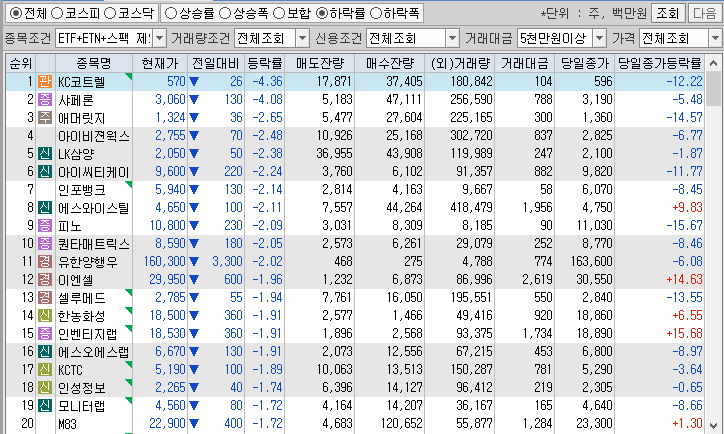Click current price 160,300 for 유한양행우
This screenshot has width=724, height=434.
(x=164, y=262)
